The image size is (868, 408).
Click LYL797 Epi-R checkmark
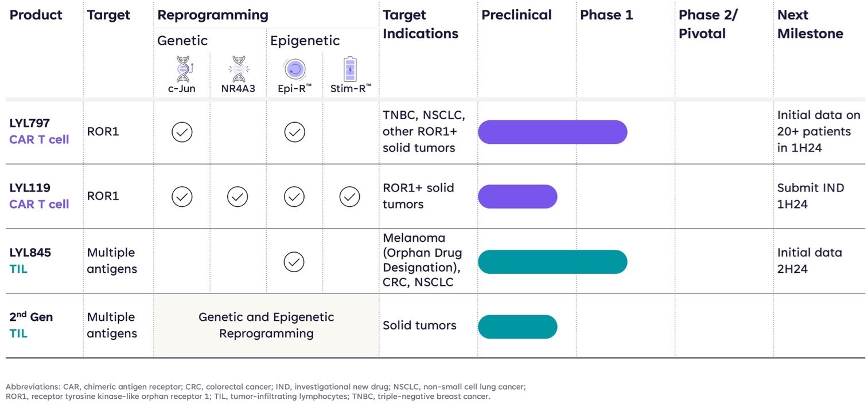(x=294, y=132)
